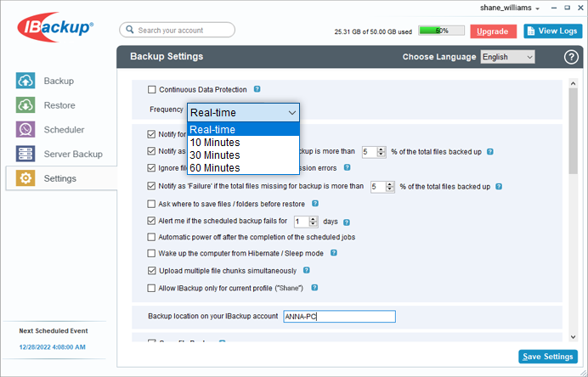Click the Backup location text field
The height and width of the screenshot is (377, 588).
pyautogui.click(x=338, y=317)
